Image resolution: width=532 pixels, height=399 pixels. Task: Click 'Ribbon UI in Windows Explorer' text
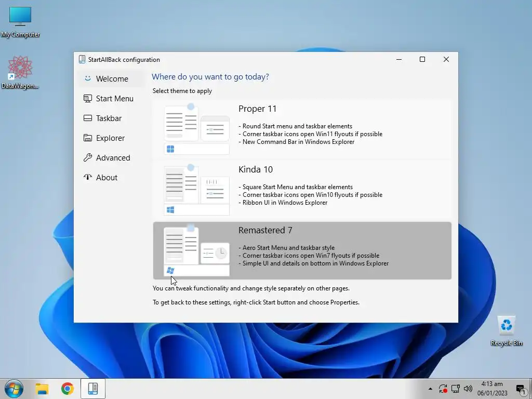point(285,203)
